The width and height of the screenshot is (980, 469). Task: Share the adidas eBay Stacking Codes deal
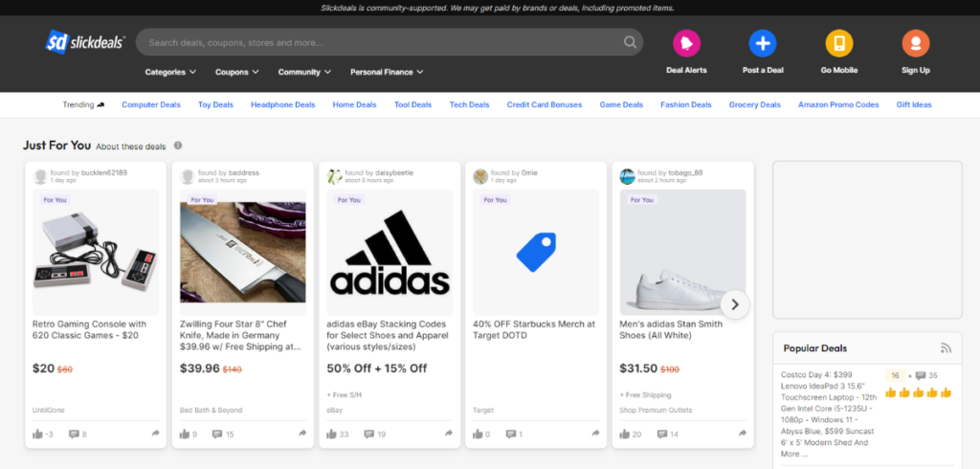(449, 434)
